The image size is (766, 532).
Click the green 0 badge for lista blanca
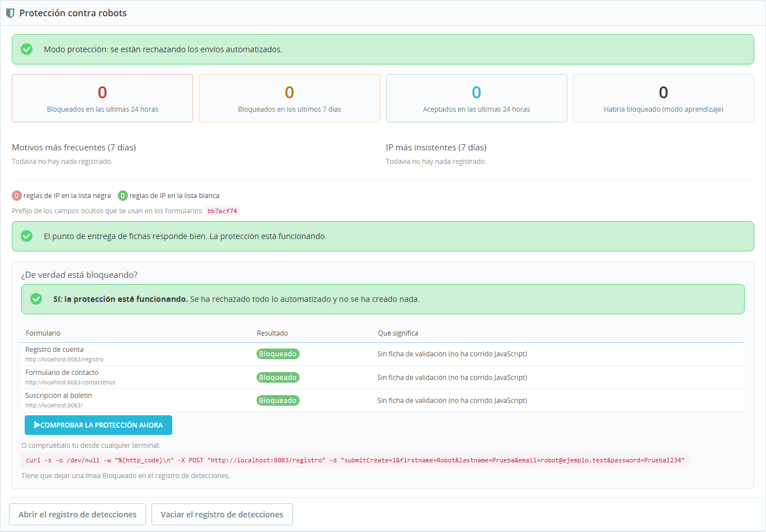pyautogui.click(x=123, y=196)
